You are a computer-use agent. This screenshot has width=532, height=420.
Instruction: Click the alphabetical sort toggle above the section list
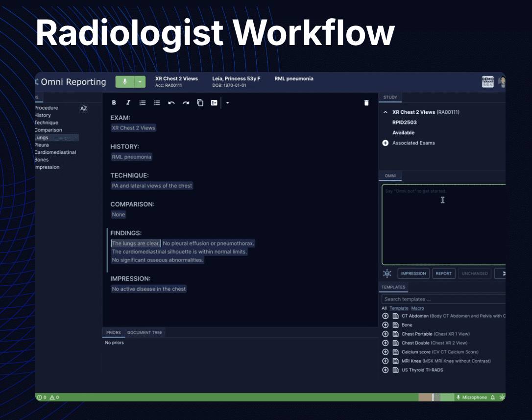(84, 109)
